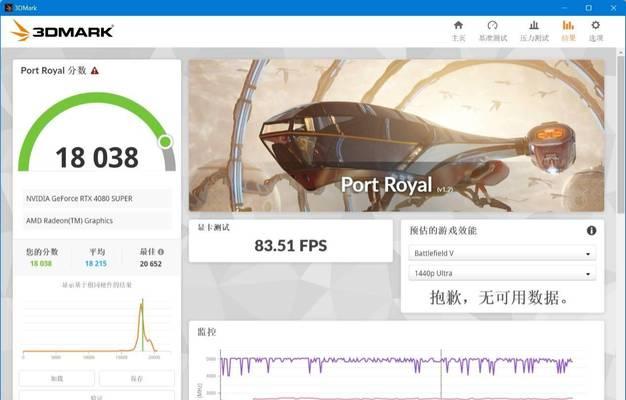The height and width of the screenshot is (400, 626).
Task: Click the Port Royal 分数 heading
Action: point(53,71)
